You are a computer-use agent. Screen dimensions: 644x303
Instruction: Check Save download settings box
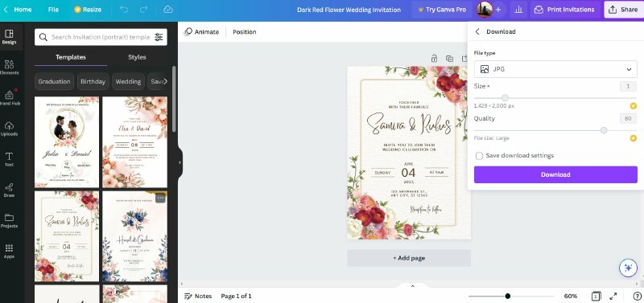(479, 156)
